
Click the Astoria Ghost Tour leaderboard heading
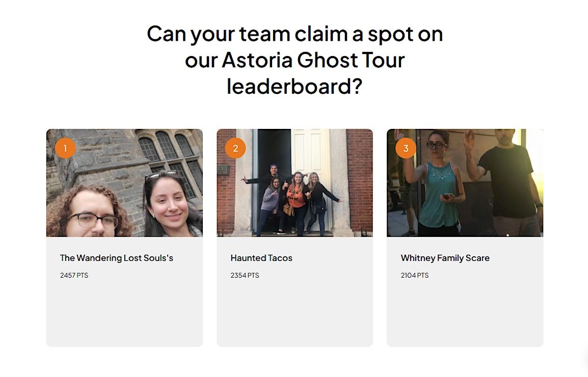pyautogui.click(x=295, y=60)
